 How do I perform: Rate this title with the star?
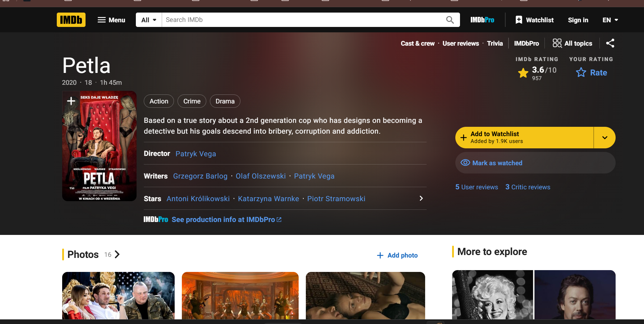pyautogui.click(x=592, y=73)
